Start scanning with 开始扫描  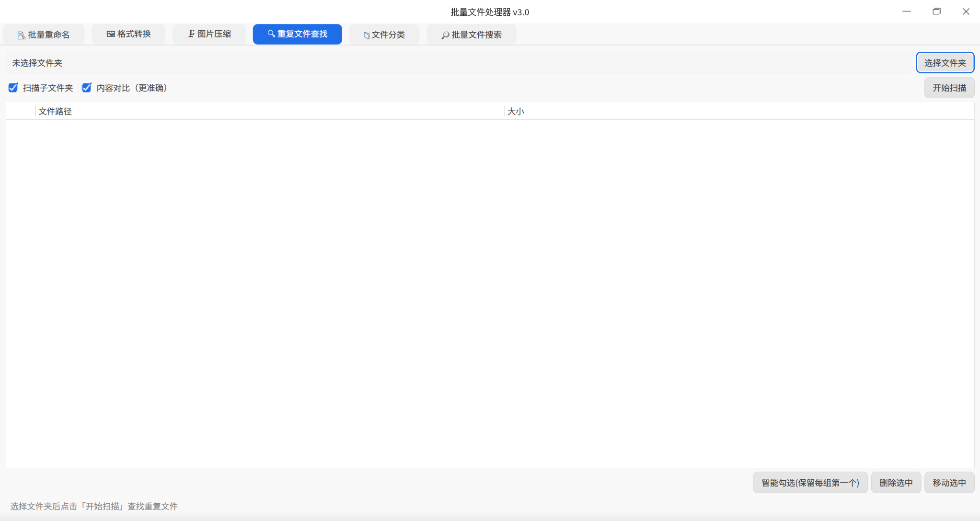tap(949, 88)
